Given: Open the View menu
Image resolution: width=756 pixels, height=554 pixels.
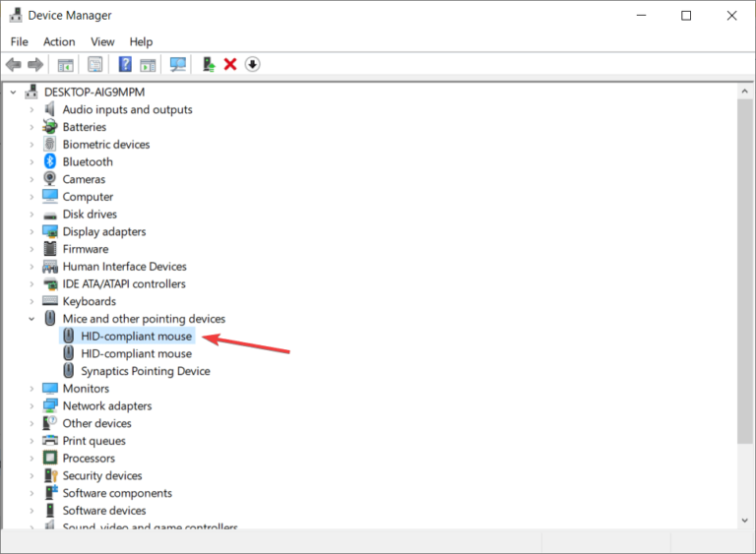Looking at the screenshot, I should pos(102,41).
